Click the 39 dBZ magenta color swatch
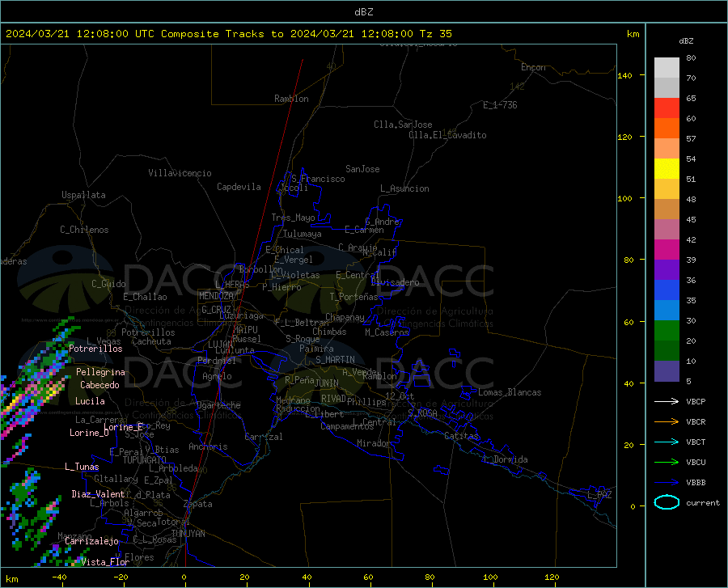Screen dimensions: 728x588 (667, 250)
